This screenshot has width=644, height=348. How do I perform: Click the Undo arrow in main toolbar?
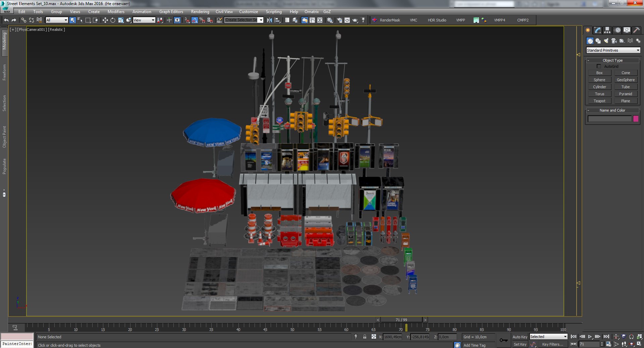point(6,20)
